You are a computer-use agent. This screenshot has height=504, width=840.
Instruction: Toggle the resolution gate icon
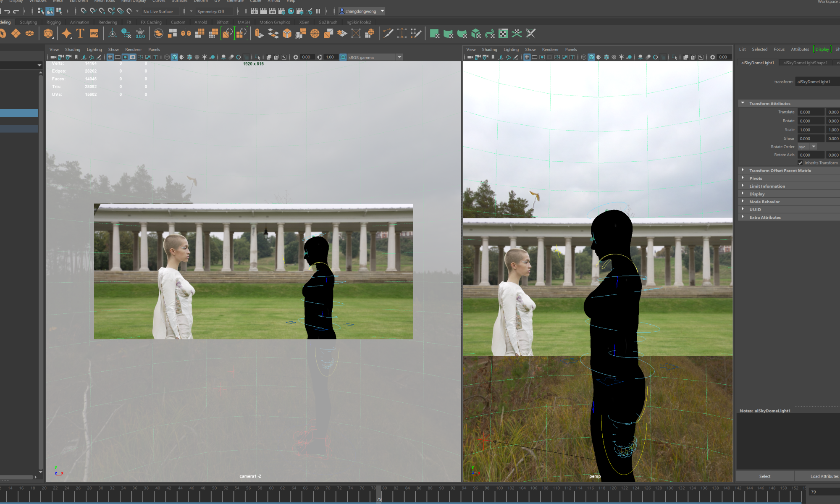125,57
